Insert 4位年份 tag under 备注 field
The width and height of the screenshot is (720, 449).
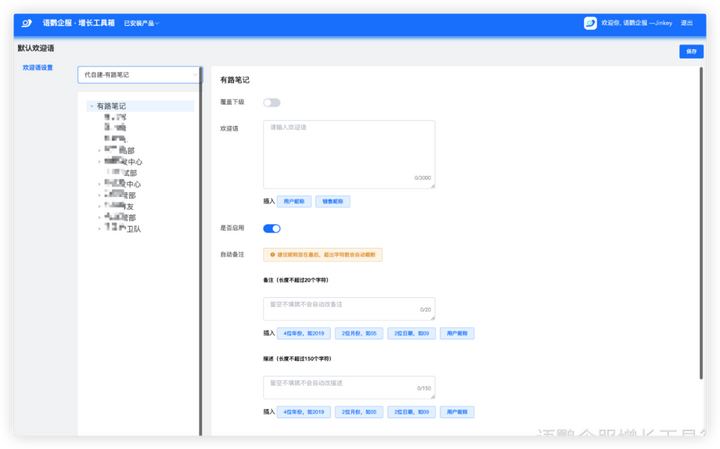(303, 333)
